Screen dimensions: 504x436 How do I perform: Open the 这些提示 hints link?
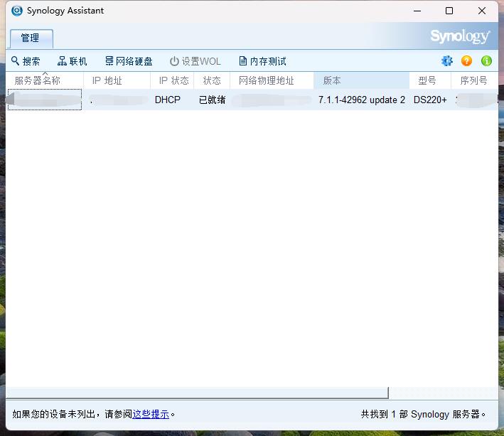[x=151, y=414]
